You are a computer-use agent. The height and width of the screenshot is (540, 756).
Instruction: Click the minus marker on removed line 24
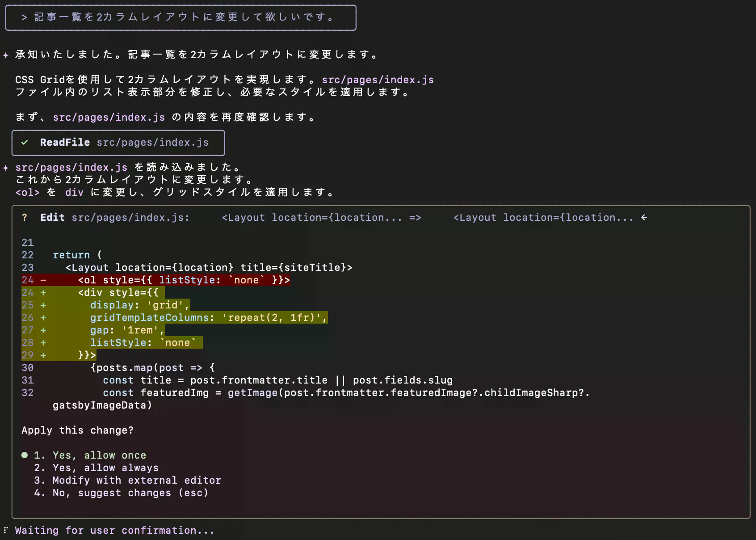[43, 280]
